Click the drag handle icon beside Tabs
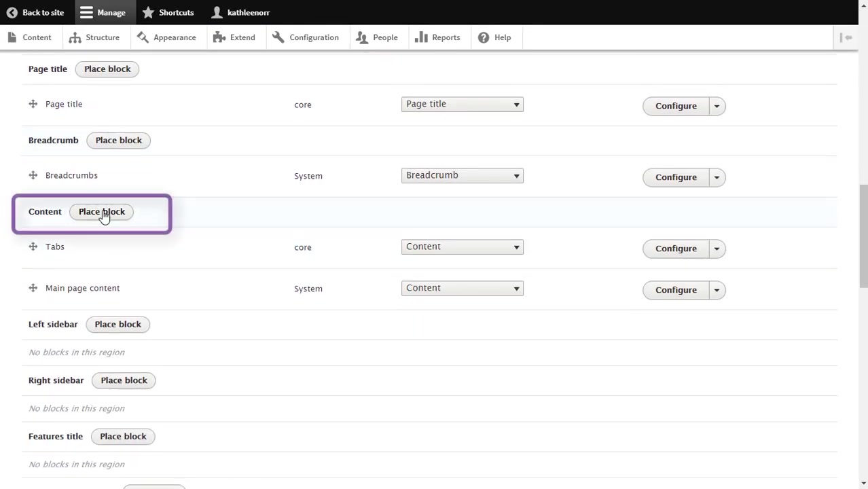This screenshot has height=489, width=868. (33, 247)
